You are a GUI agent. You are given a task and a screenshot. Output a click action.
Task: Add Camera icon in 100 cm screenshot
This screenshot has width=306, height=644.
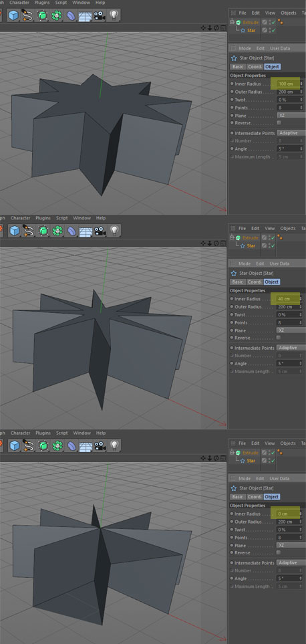click(99, 15)
